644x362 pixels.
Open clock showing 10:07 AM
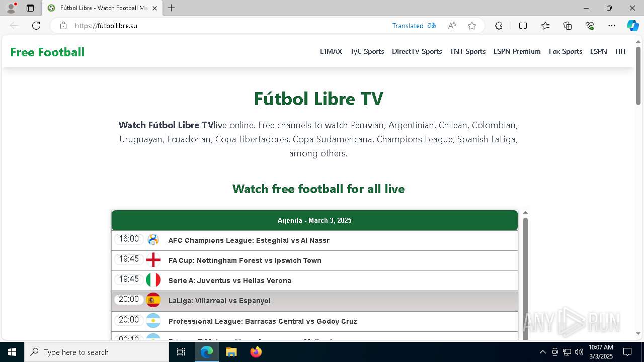pyautogui.click(x=601, y=352)
